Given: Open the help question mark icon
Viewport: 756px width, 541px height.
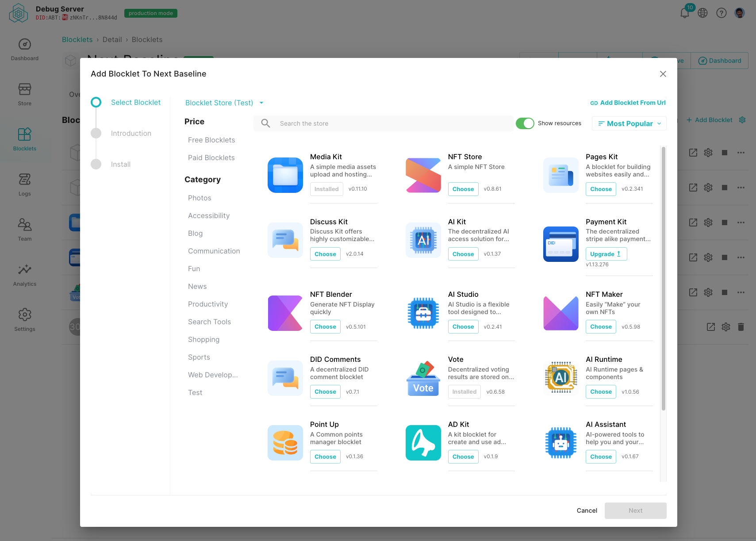Looking at the screenshot, I should coord(721,13).
